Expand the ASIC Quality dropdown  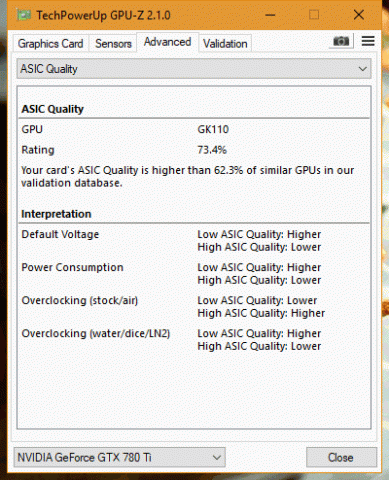[194, 69]
